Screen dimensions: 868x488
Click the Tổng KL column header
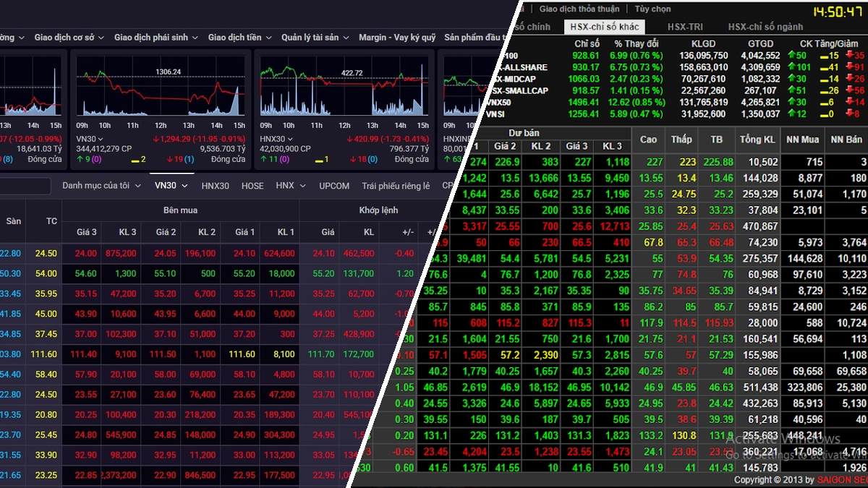pyautogui.click(x=758, y=140)
